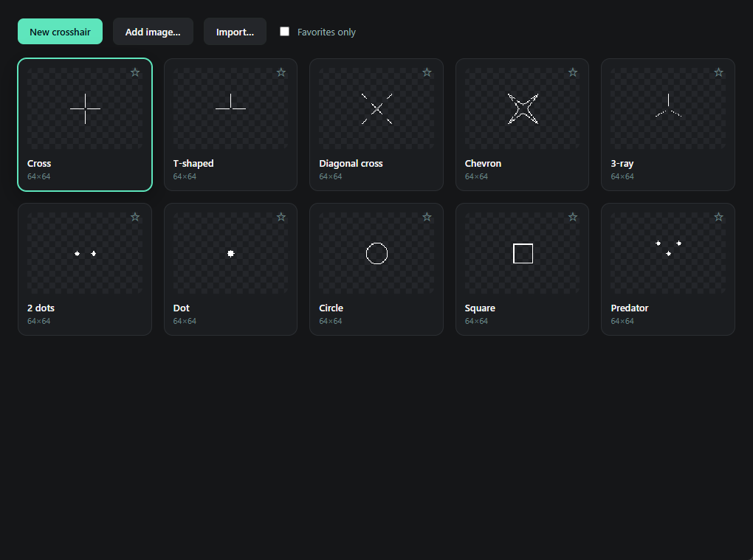Select the Cross crosshair preview
Screen dimensions: 753x560
pos(85,108)
